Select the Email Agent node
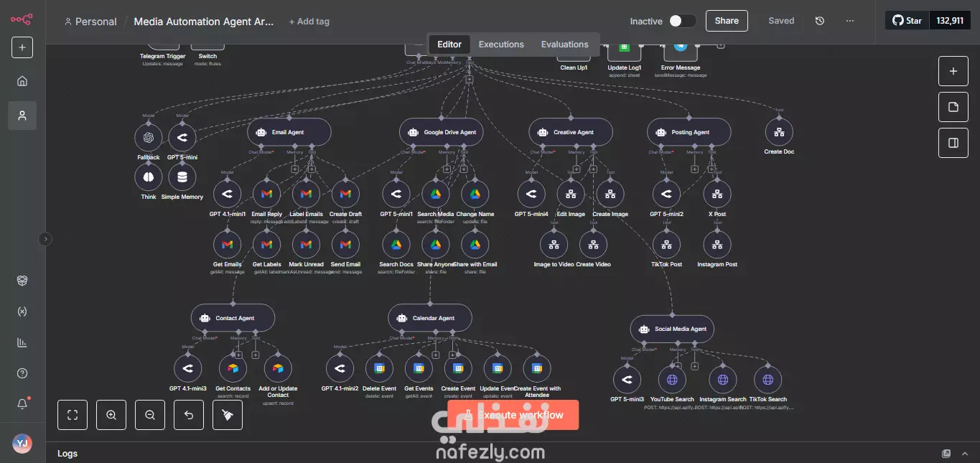The width and height of the screenshot is (980, 463). 289,132
